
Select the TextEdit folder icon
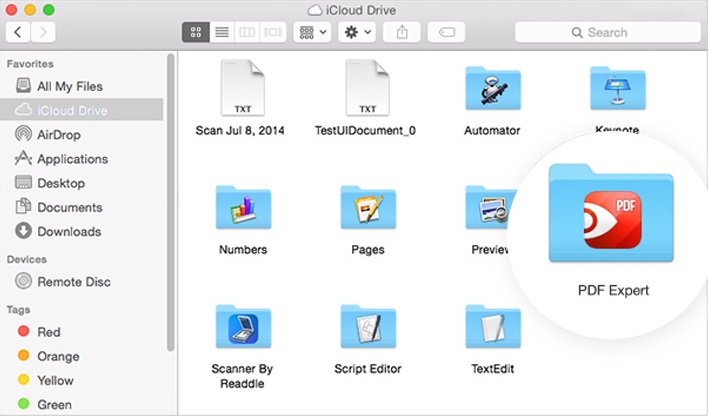click(493, 326)
